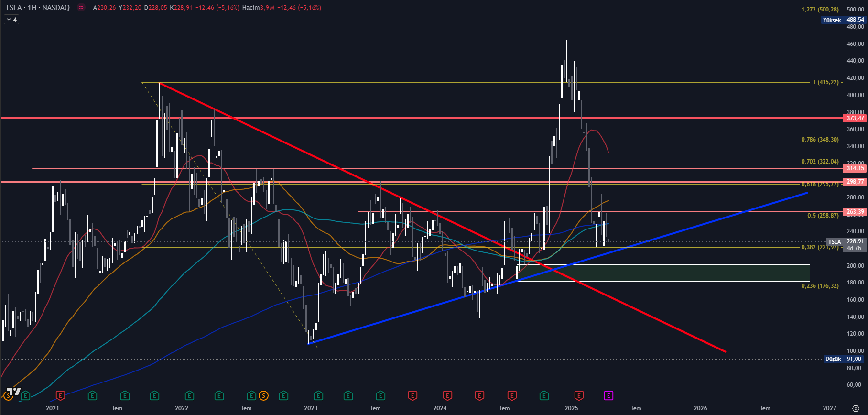This screenshot has width=868, height=415.
Task: Click the red E earnings marker nearest 2024 label
Action: (x=447, y=396)
